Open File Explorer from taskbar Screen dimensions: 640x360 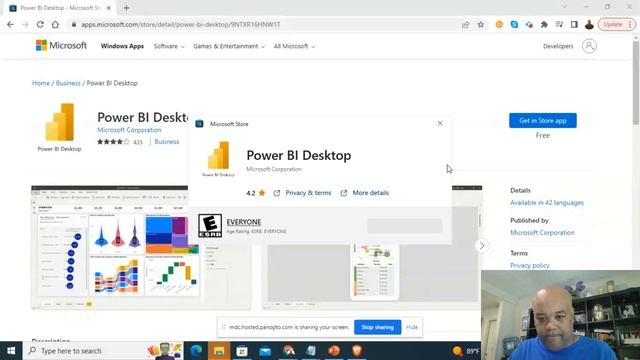coord(219,351)
